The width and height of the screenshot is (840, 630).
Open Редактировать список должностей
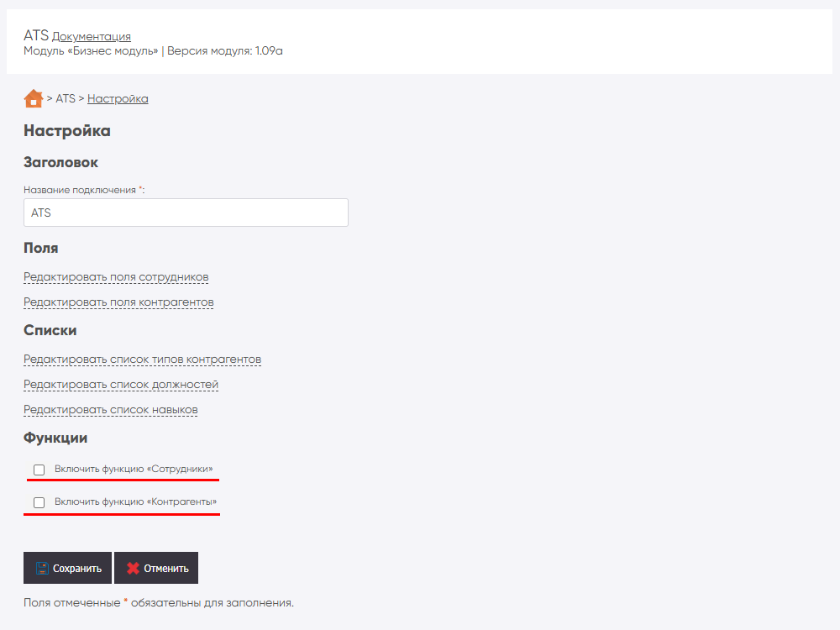[x=121, y=385]
